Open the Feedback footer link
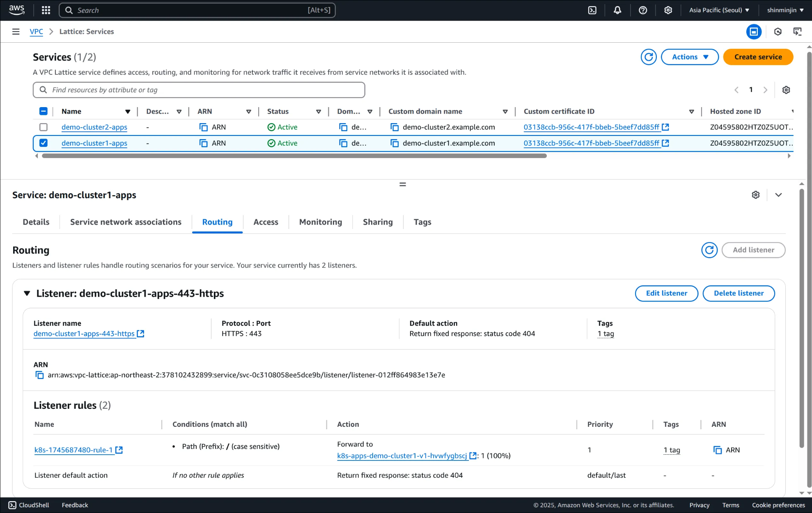This screenshot has width=812, height=513. [x=75, y=505]
